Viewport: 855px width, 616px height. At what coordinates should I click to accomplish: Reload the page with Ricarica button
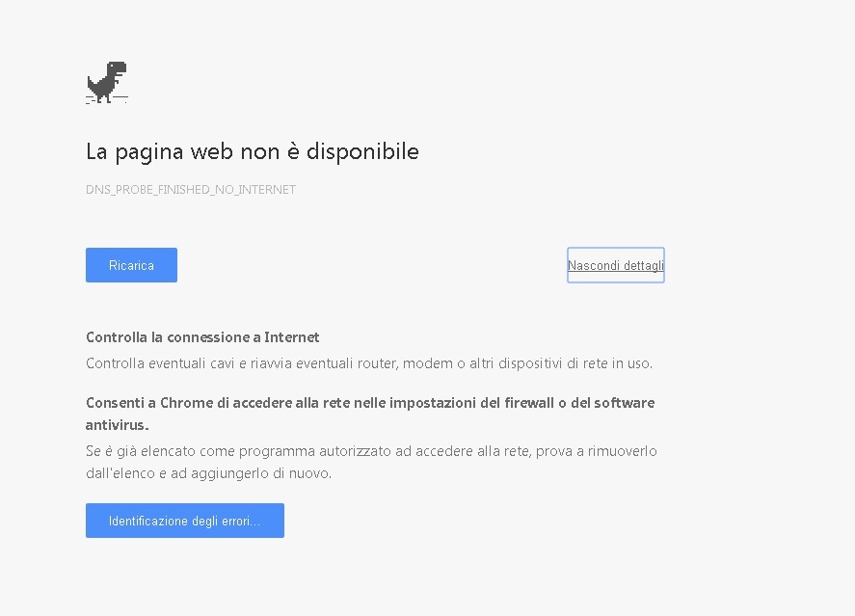(x=131, y=265)
